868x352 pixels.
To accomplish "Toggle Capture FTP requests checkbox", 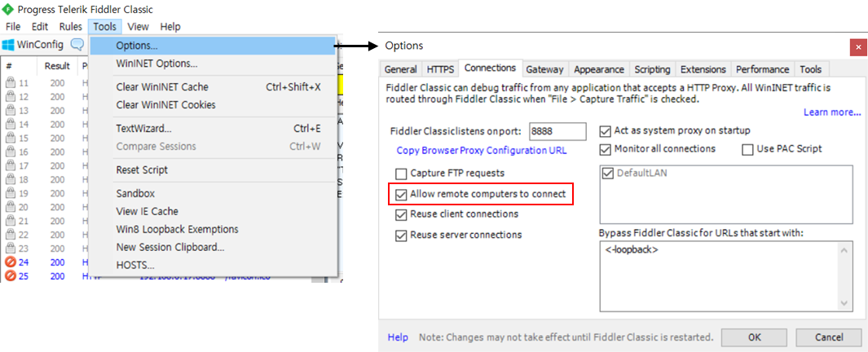I will (401, 174).
